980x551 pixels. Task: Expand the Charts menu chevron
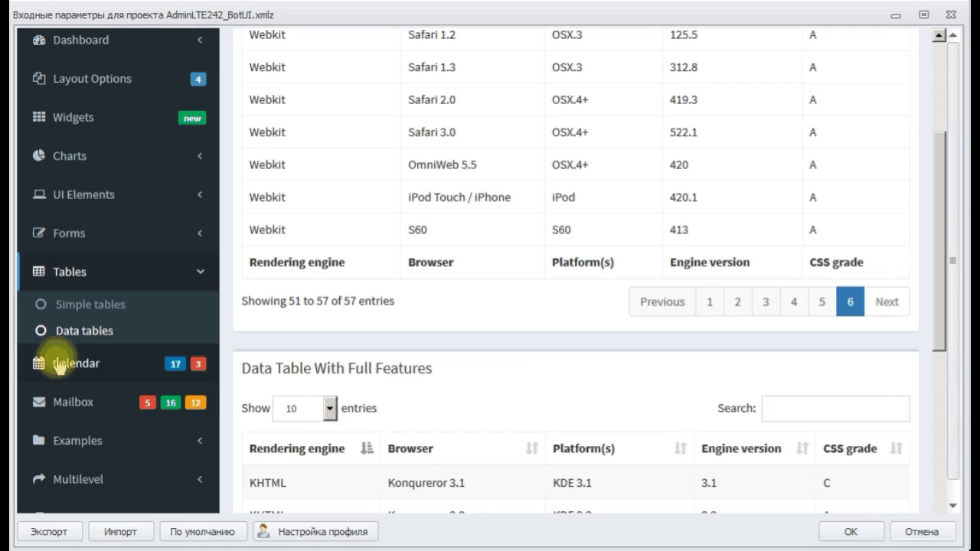tap(200, 156)
